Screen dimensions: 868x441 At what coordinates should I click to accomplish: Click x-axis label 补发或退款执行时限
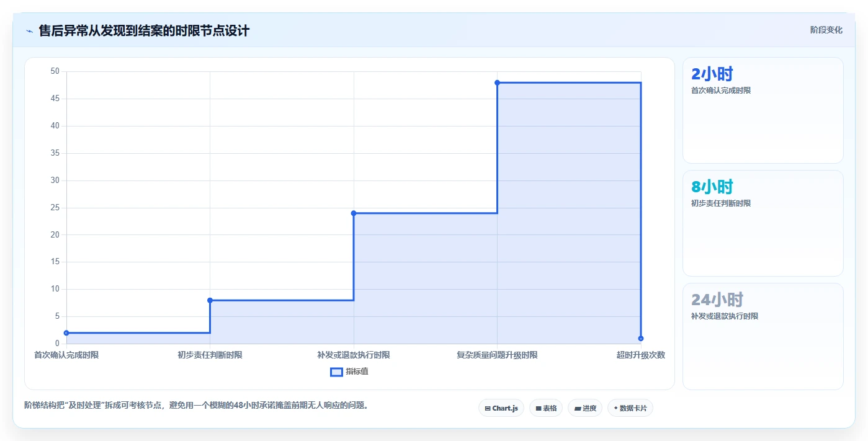coord(354,355)
